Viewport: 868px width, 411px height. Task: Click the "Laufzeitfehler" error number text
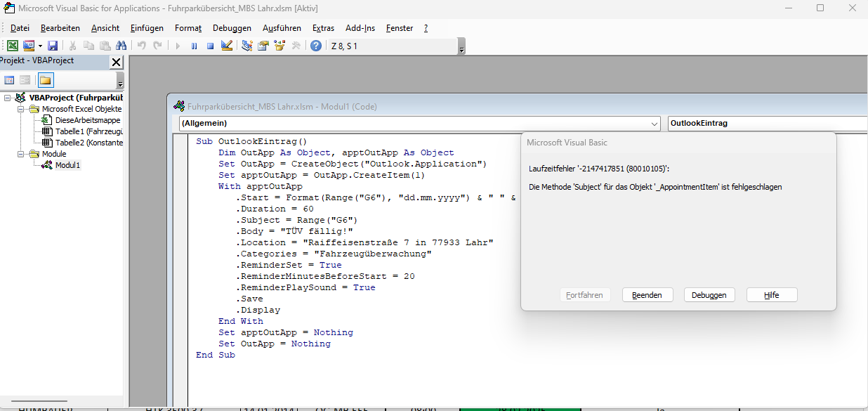pyautogui.click(x=599, y=169)
